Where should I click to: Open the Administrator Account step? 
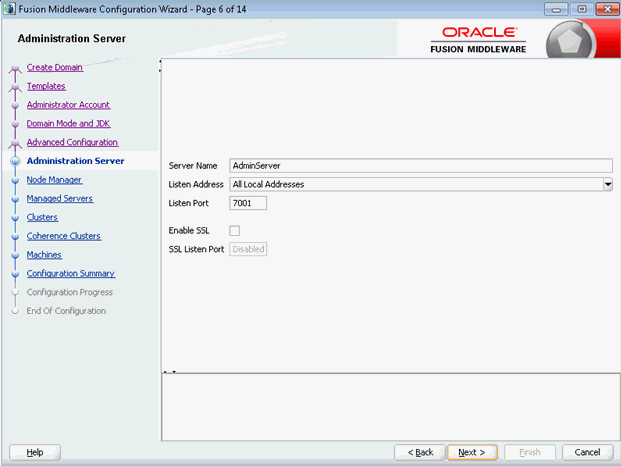click(69, 105)
